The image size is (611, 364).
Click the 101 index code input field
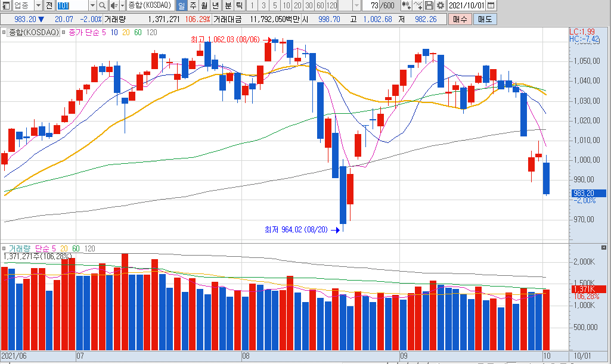(x=73, y=5)
